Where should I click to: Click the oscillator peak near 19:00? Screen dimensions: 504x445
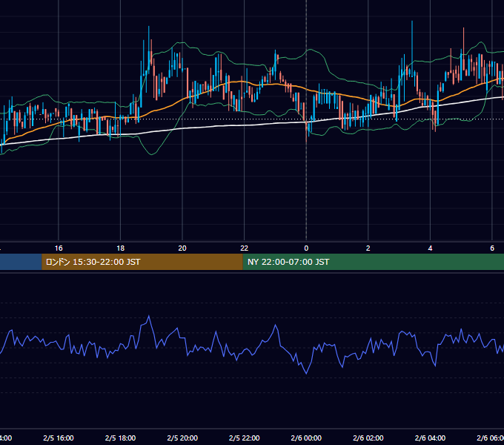(149, 317)
